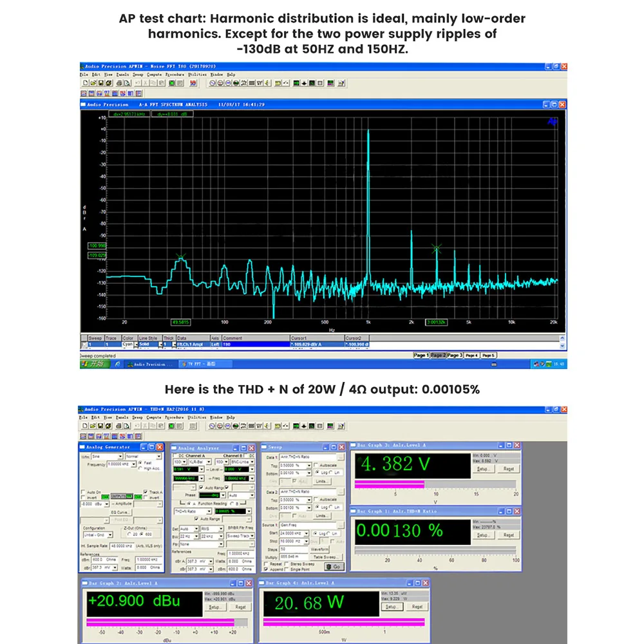Viewport: 644px width, 644px height.
Task: Open Fltr None dropdown in Analog Analyzer
Action: tap(220, 544)
